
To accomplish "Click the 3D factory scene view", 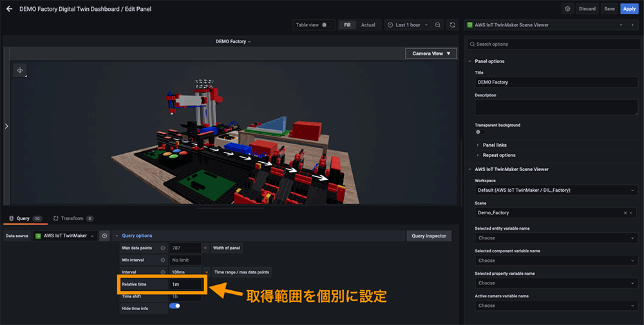I will coord(233,133).
